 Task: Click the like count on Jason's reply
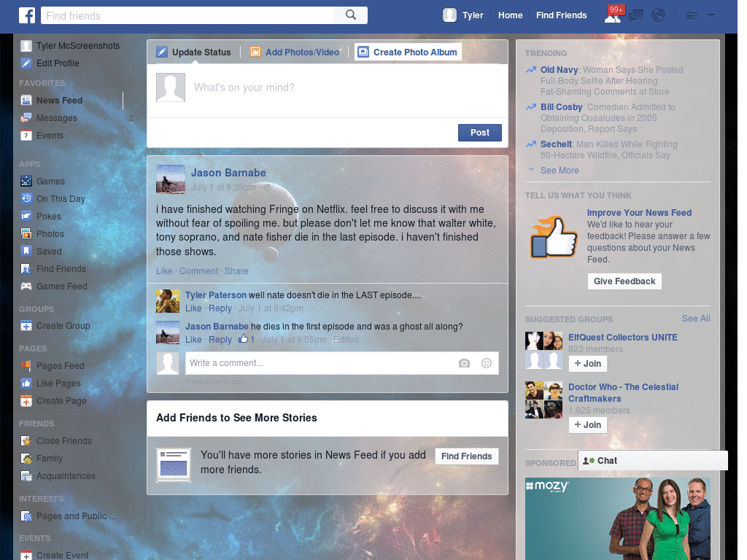coord(247,339)
